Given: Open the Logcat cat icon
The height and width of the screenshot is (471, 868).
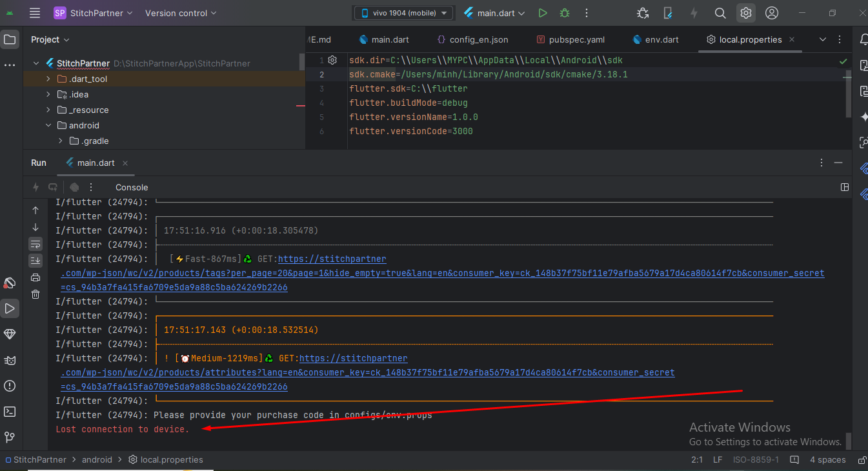Looking at the screenshot, I should (10, 360).
